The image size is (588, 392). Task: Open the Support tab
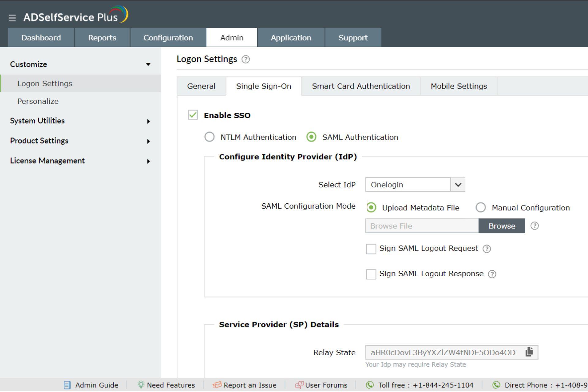pos(353,38)
